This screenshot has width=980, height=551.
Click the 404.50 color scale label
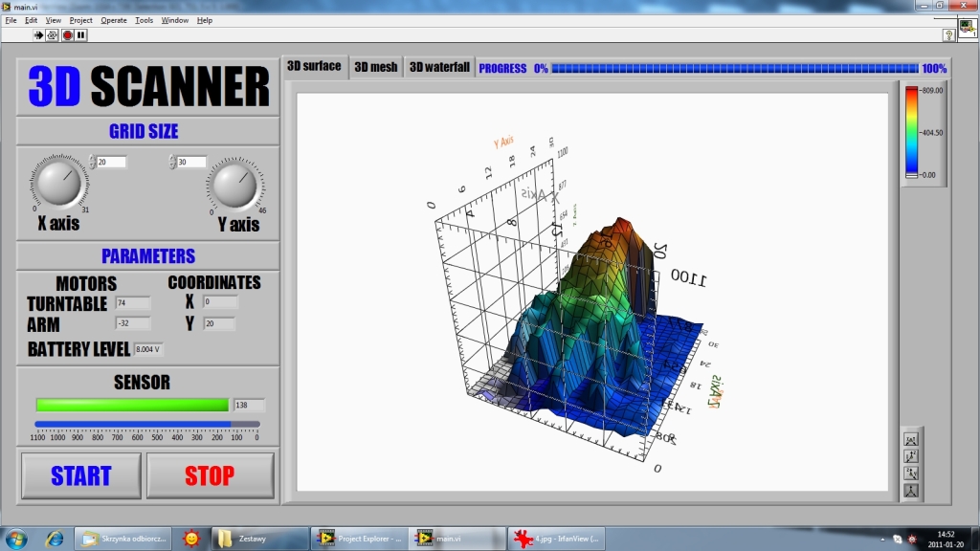tap(931, 132)
